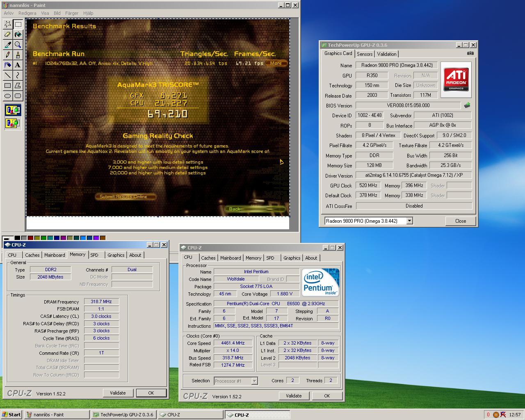Switch to namnlös - Paint in taskbar
525x420 pixels.
point(57,415)
